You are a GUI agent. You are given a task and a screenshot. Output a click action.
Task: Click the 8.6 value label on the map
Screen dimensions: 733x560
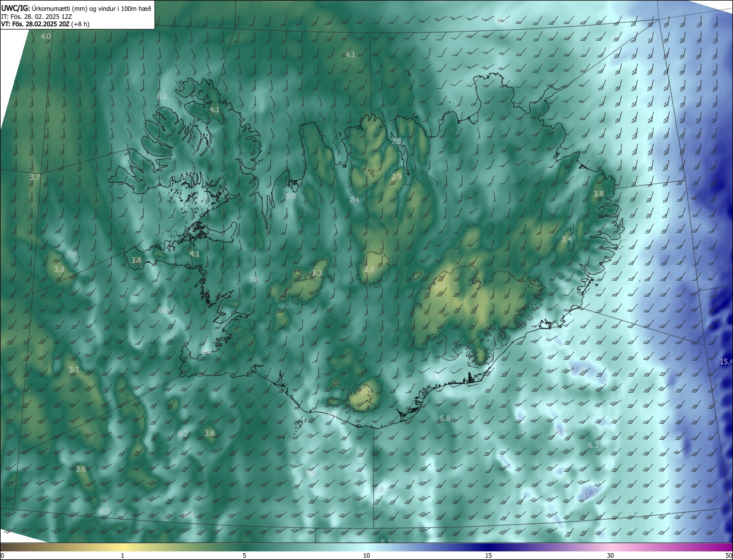pos(164,310)
